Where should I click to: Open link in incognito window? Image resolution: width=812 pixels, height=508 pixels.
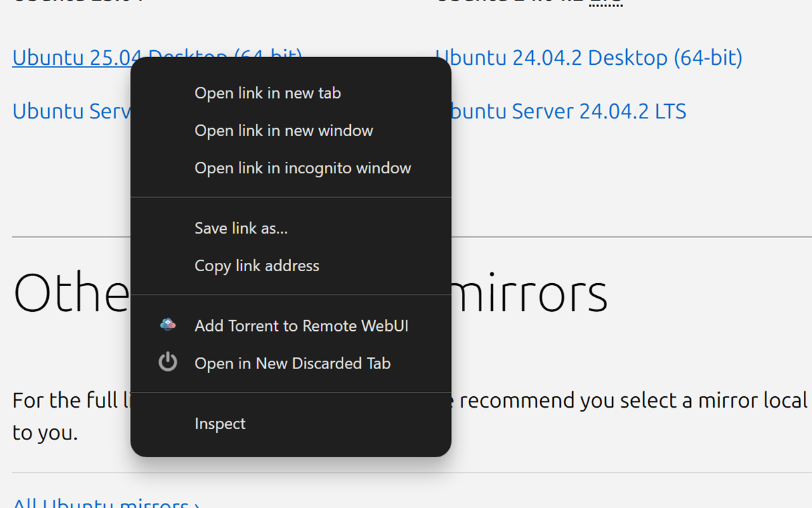(303, 168)
